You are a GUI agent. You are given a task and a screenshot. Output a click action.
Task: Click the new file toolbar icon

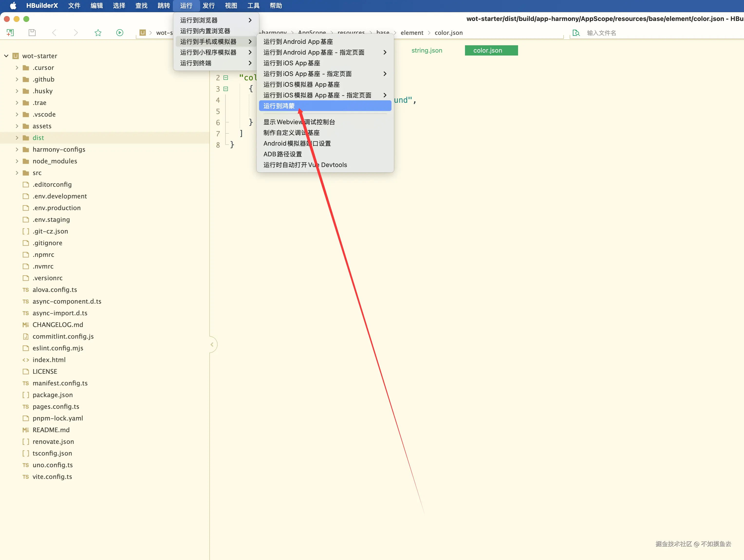[x=10, y=33]
